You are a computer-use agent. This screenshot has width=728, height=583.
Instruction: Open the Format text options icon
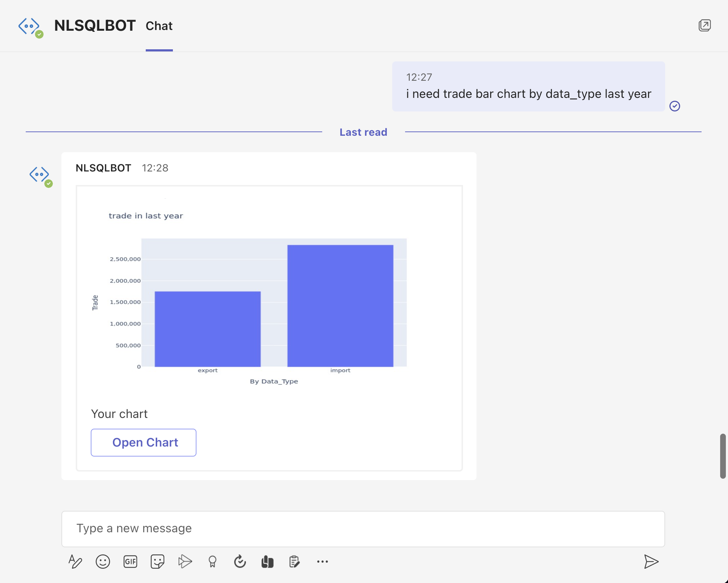tap(75, 562)
